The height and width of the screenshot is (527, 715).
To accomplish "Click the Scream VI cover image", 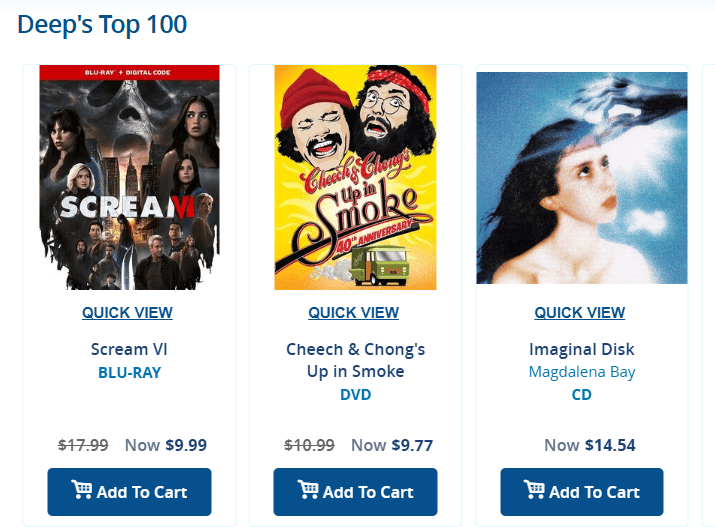I will click(x=129, y=177).
